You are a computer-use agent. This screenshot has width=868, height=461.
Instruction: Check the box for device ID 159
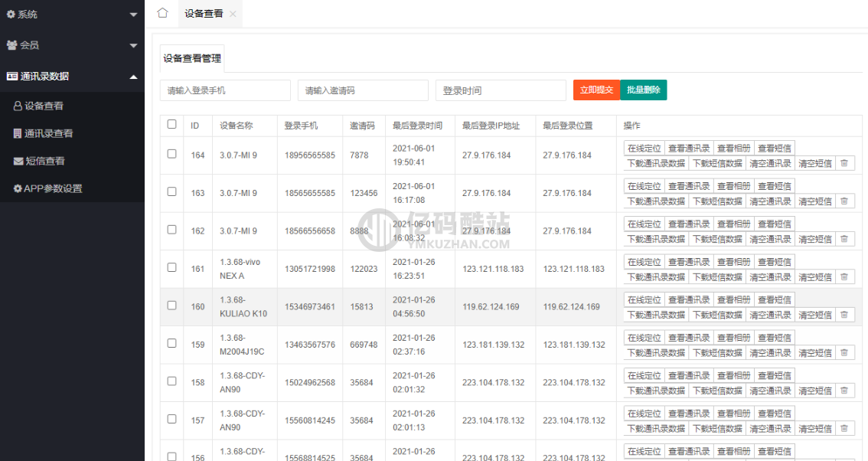point(171,343)
